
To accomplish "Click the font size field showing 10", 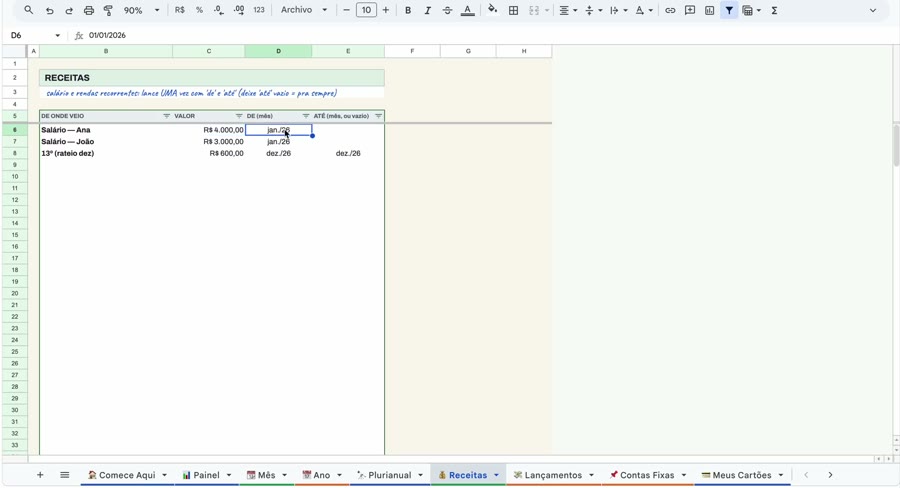I will pos(366,10).
